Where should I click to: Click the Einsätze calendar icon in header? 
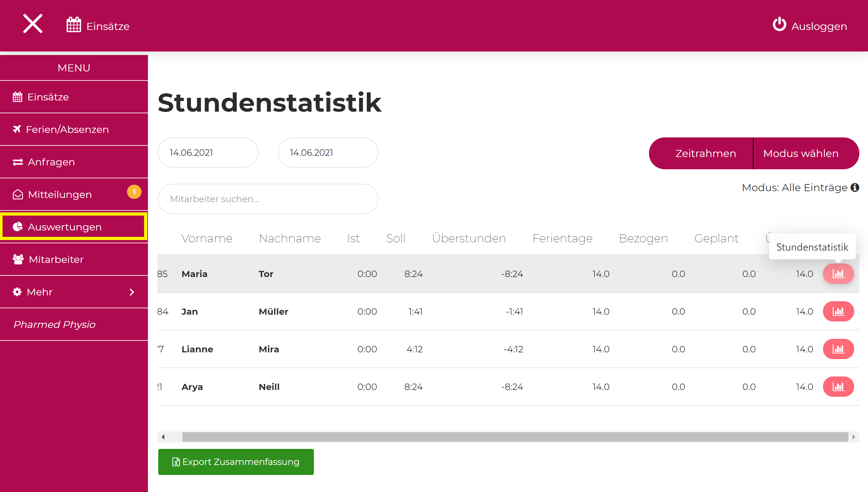coord(74,25)
